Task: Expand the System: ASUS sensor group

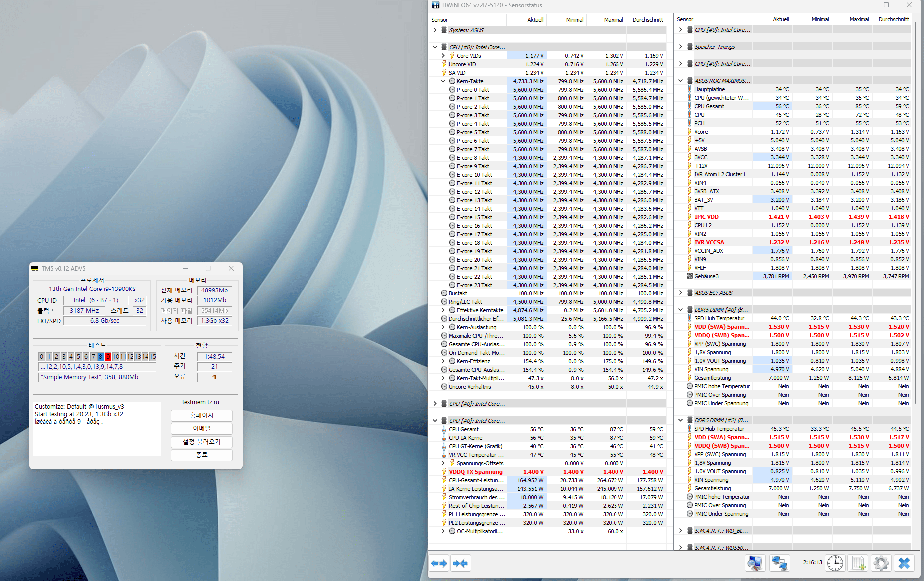Action: [x=435, y=30]
